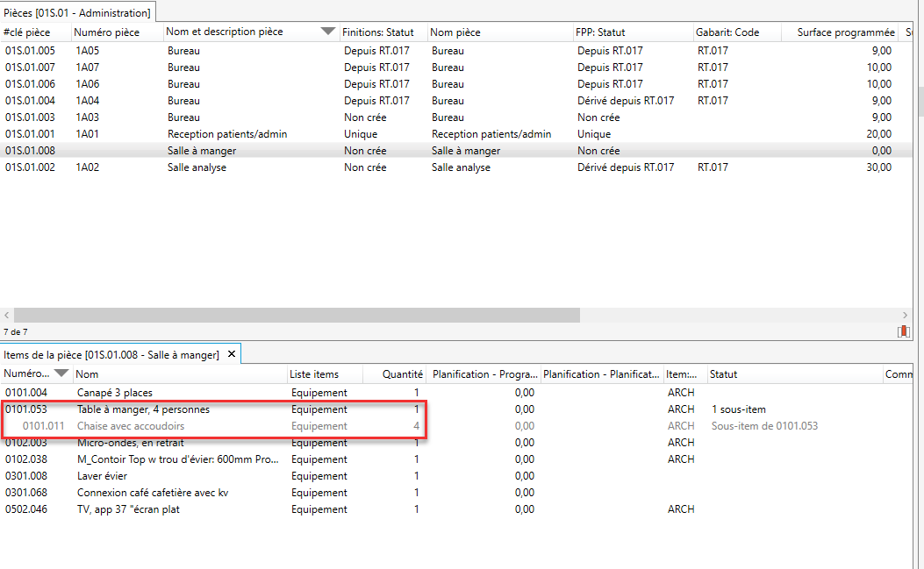Image resolution: width=924 pixels, height=569 pixels.
Task: Click the Liste items column header
Action: 314,374
